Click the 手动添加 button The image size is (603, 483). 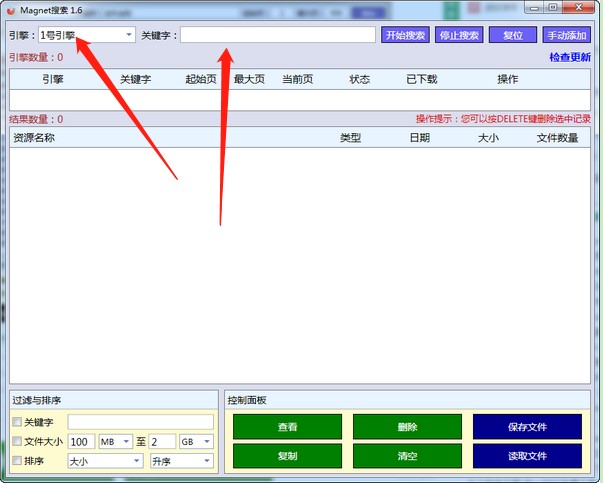(x=566, y=35)
